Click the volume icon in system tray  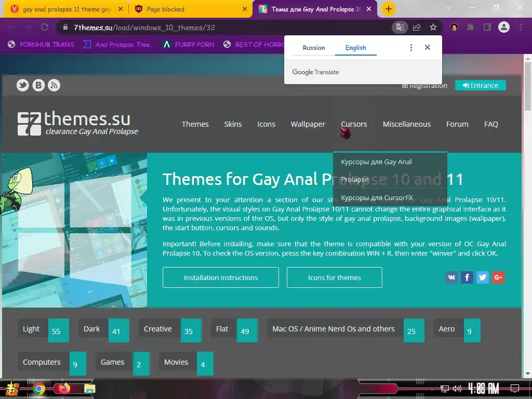[457, 389]
